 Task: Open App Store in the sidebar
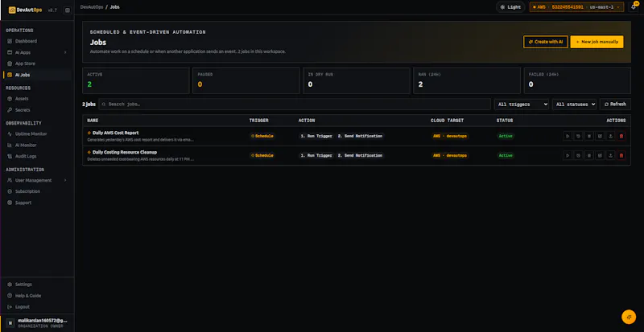click(x=37, y=64)
